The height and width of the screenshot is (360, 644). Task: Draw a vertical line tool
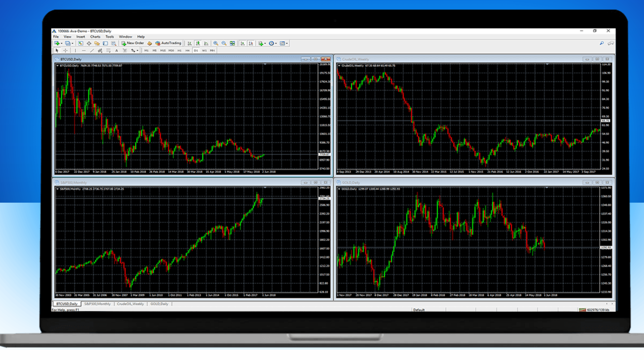[75, 50]
